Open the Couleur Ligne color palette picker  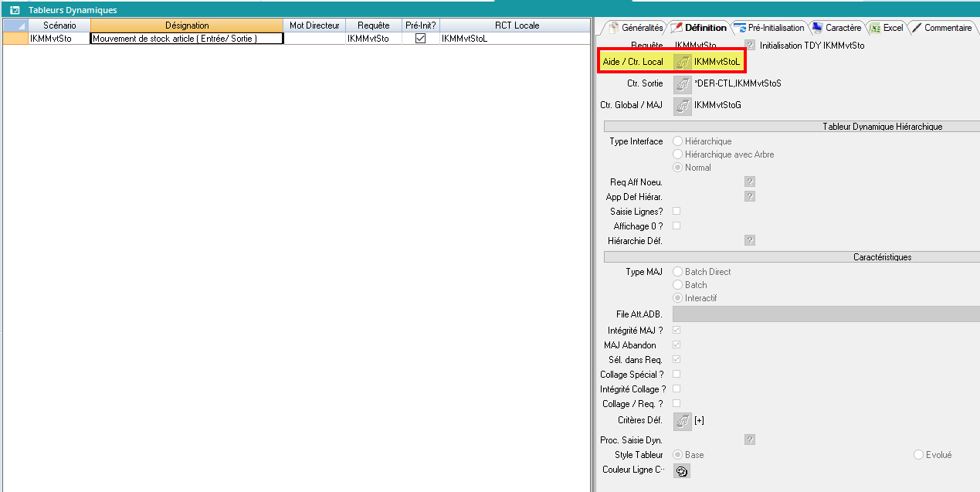click(681, 470)
